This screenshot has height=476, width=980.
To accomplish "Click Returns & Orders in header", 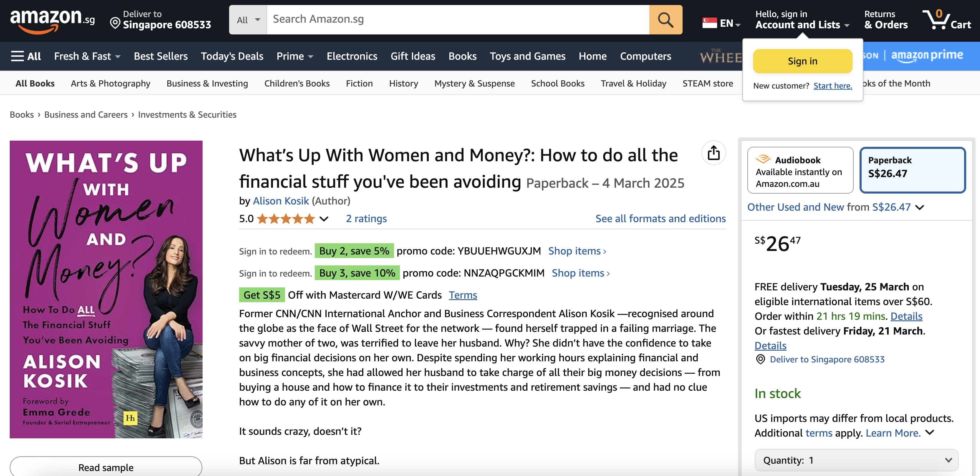I will pos(886,19).
